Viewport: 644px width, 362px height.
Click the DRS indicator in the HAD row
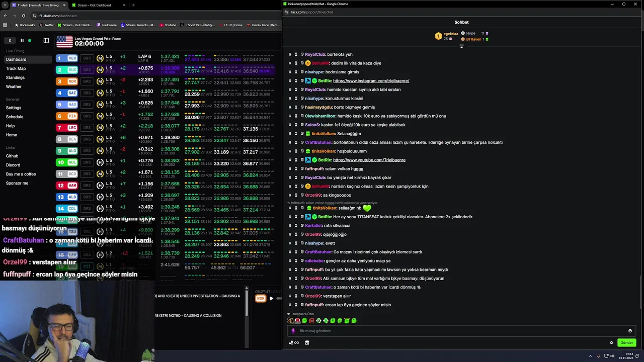pos(87,104)
